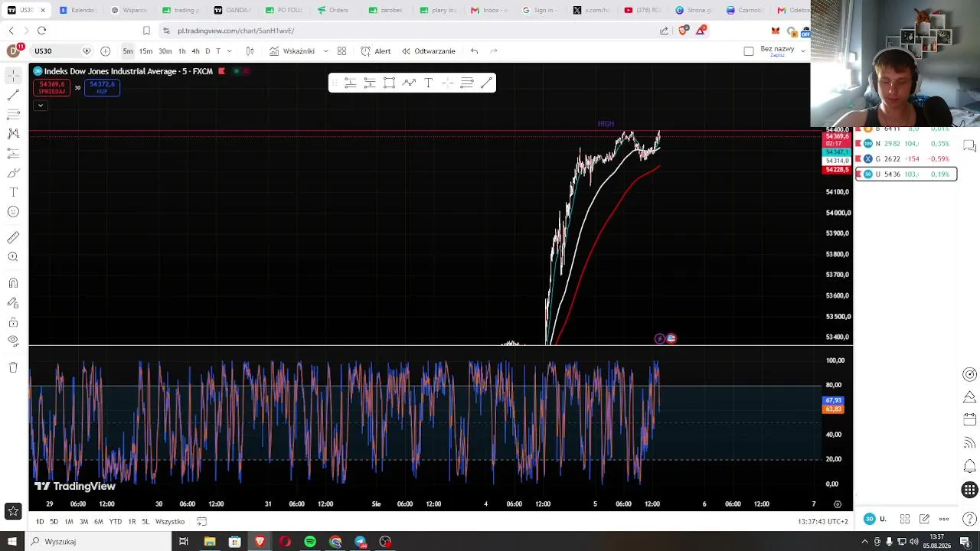Open Spotify from the taskbar
This screenshot has height=551, width=980.
(310, 542)
